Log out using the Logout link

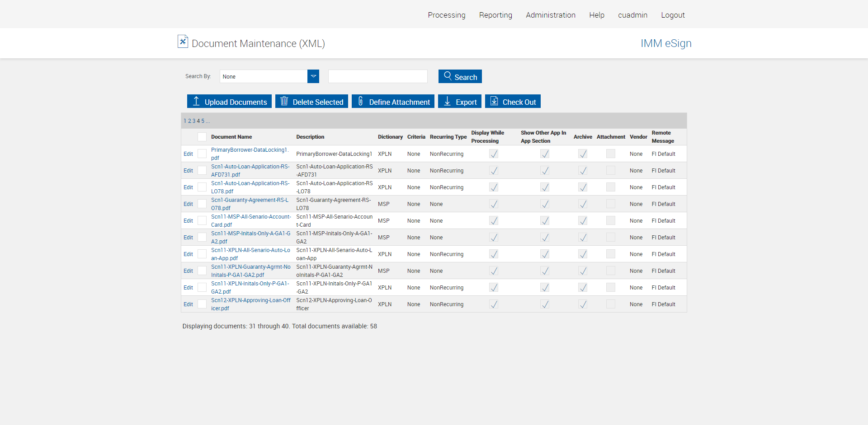click(x=673, y=15)
